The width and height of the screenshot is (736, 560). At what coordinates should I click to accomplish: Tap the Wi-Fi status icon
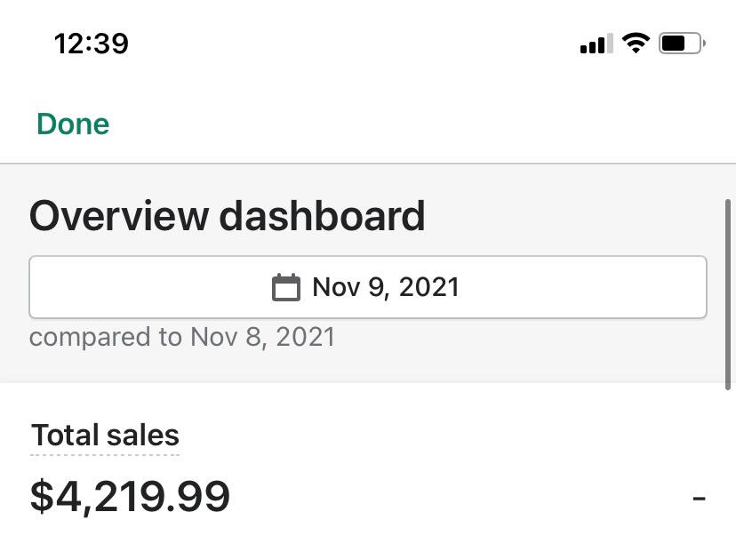pos(636,43)
